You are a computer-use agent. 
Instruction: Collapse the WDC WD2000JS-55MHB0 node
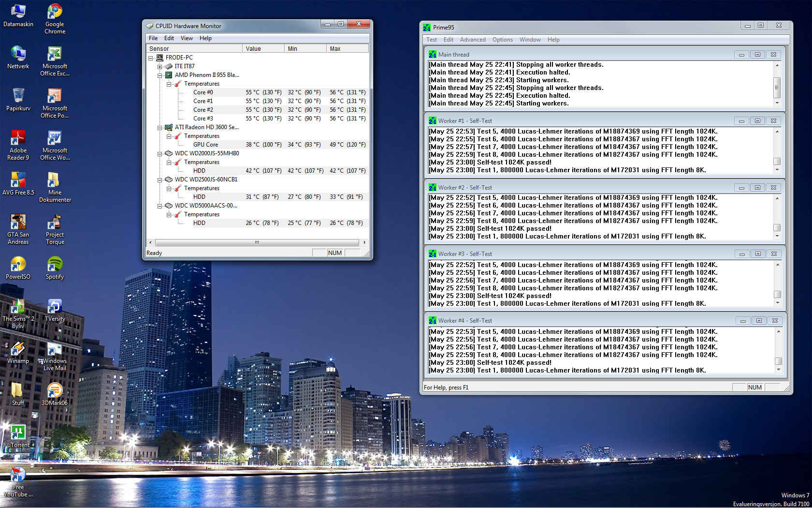point(160,153)
